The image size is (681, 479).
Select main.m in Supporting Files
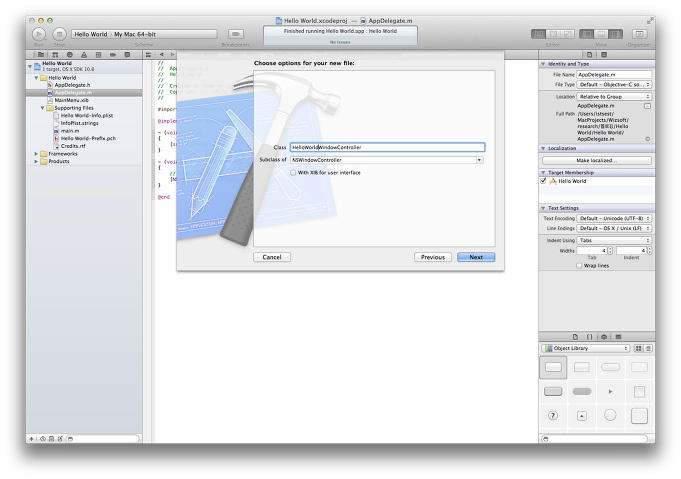pos(69,131)
